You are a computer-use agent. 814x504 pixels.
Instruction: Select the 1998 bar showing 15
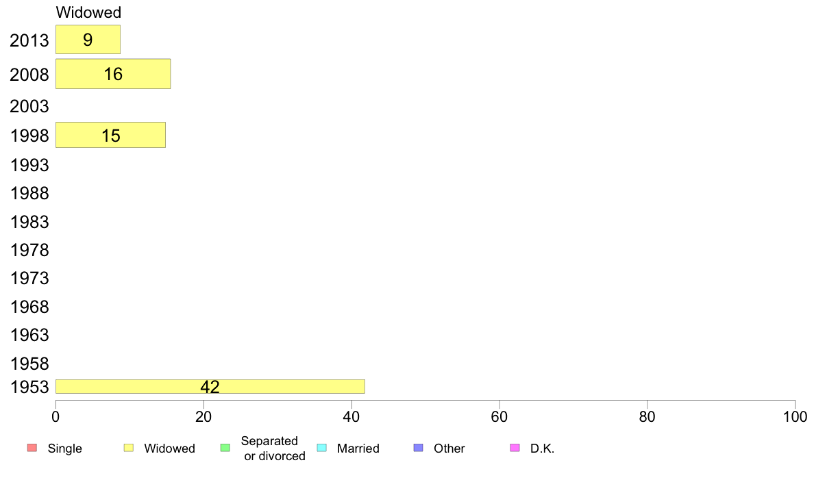[x=110, y=135]
